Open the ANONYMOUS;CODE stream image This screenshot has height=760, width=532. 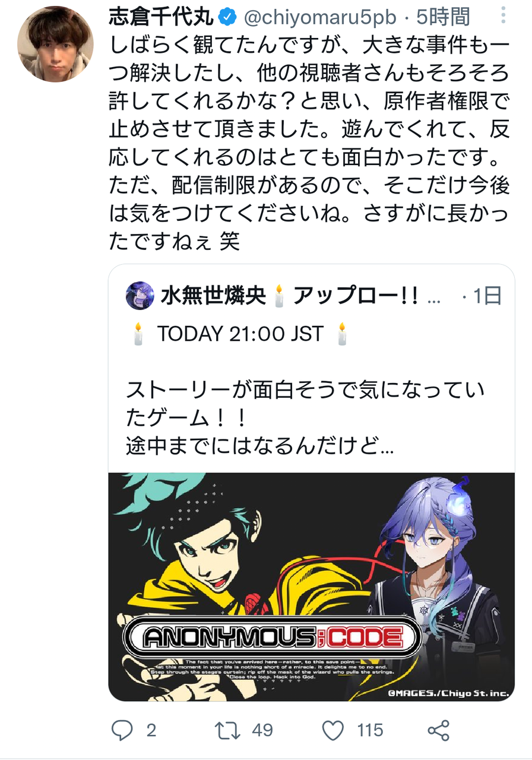(311, 587)
